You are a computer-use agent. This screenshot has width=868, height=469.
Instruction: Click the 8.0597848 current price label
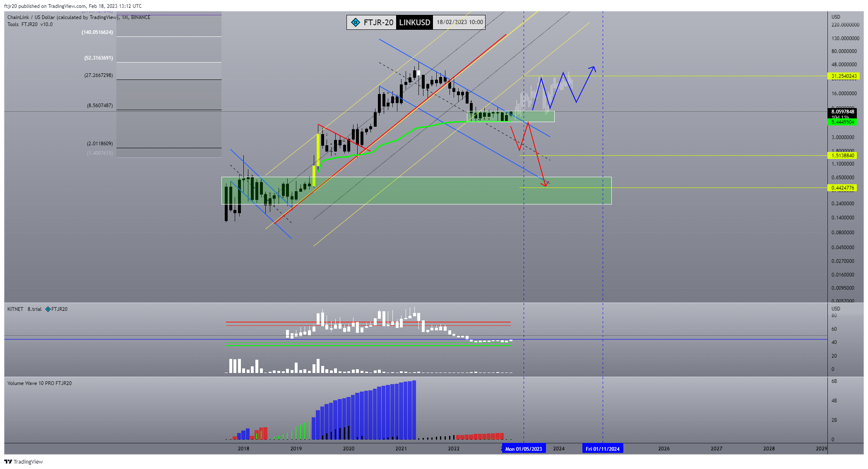[x=843, y=112]
